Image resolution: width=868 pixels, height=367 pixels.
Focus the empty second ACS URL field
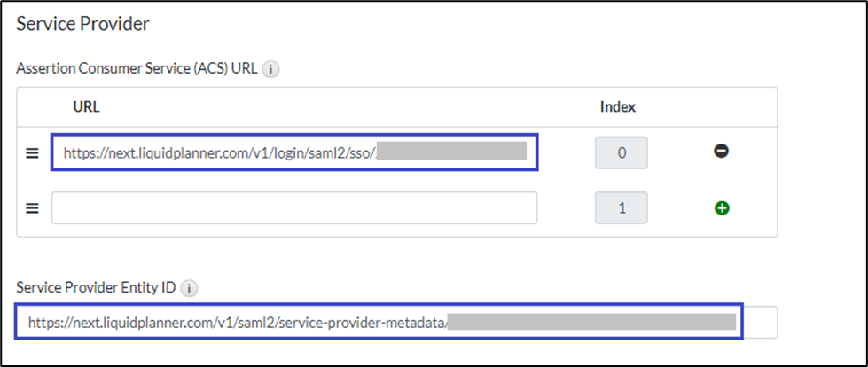[x=294, y=208]
